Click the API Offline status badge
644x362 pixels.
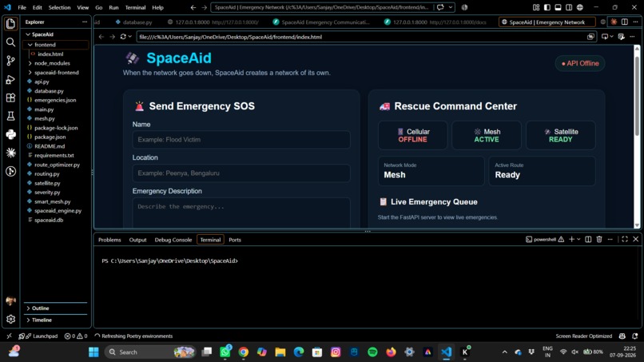[580, 63]
